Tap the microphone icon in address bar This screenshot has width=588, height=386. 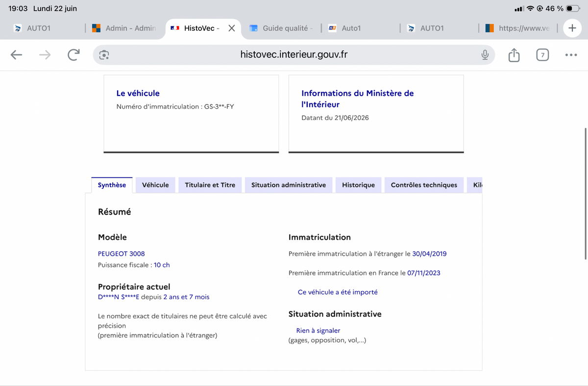click(x=485, y=55)
